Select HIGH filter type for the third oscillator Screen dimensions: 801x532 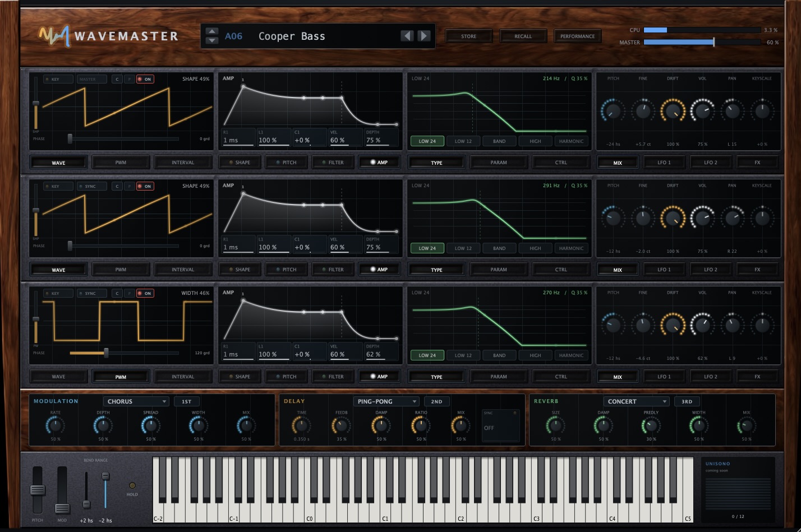[x=536, y=355]
